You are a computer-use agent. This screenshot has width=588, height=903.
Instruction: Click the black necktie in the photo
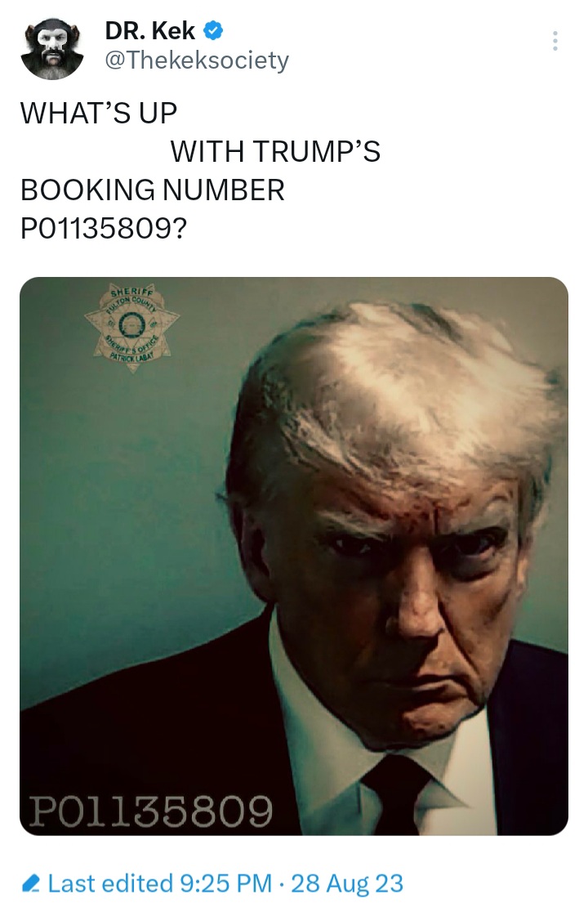click(x=397, y=795)
